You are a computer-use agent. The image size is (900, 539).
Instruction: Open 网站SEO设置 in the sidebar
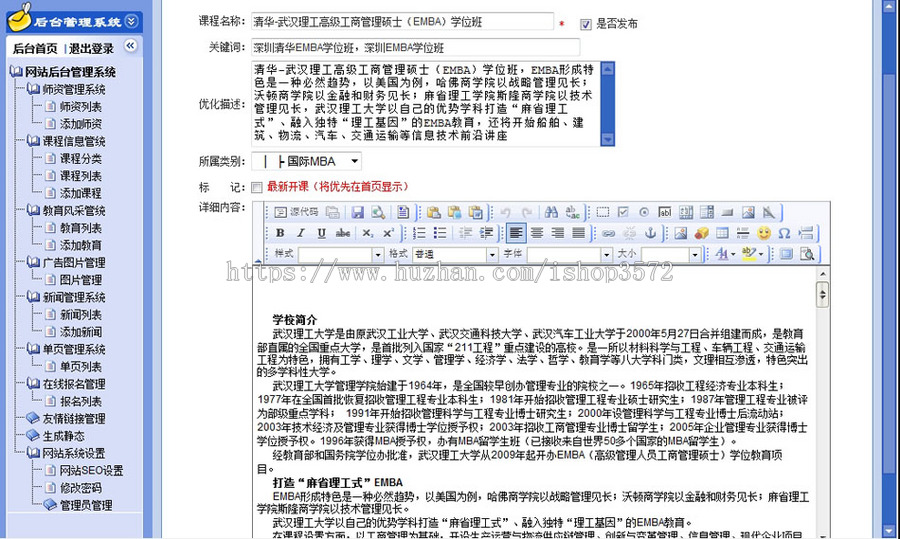[x=92, y=471]
